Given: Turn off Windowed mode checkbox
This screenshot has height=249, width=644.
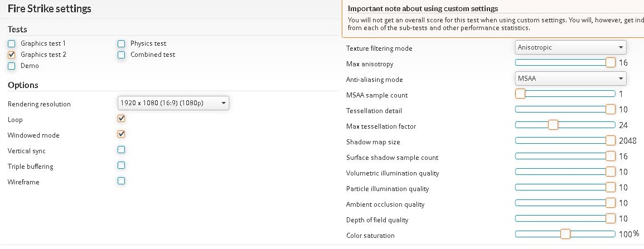Looking at the screenshot, I should (121, 134).
